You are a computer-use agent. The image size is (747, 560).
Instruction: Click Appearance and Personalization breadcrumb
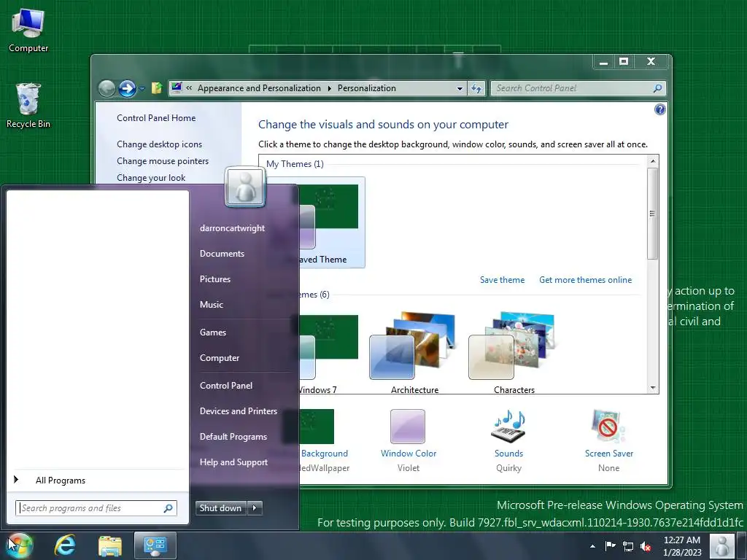tap(259, 88)
